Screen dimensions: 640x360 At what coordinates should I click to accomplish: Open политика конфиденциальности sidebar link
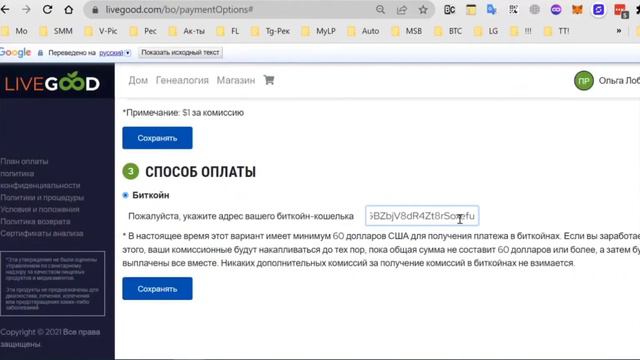[40, 179]
